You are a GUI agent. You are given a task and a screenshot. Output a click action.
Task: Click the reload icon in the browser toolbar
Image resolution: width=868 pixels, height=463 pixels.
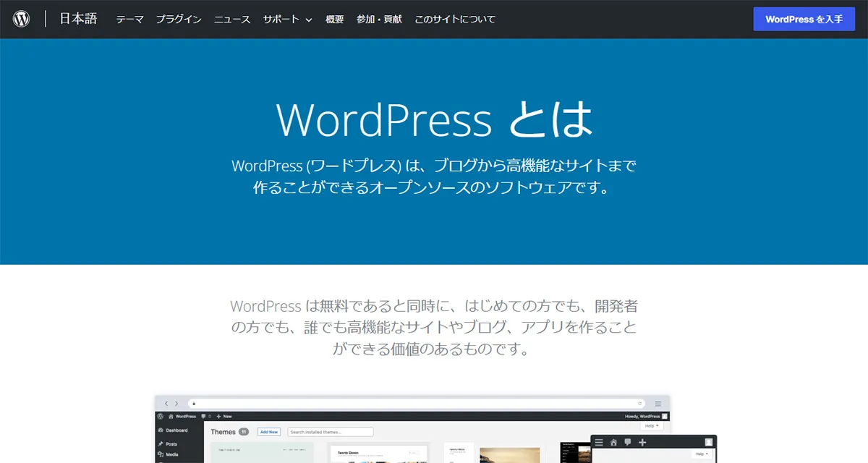tap(642, 403)
